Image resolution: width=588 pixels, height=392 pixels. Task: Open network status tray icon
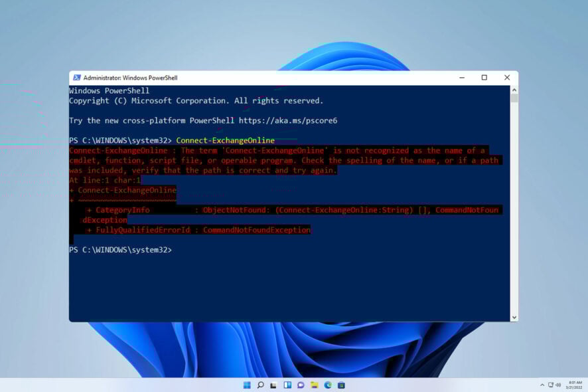(x=550, y=385)
